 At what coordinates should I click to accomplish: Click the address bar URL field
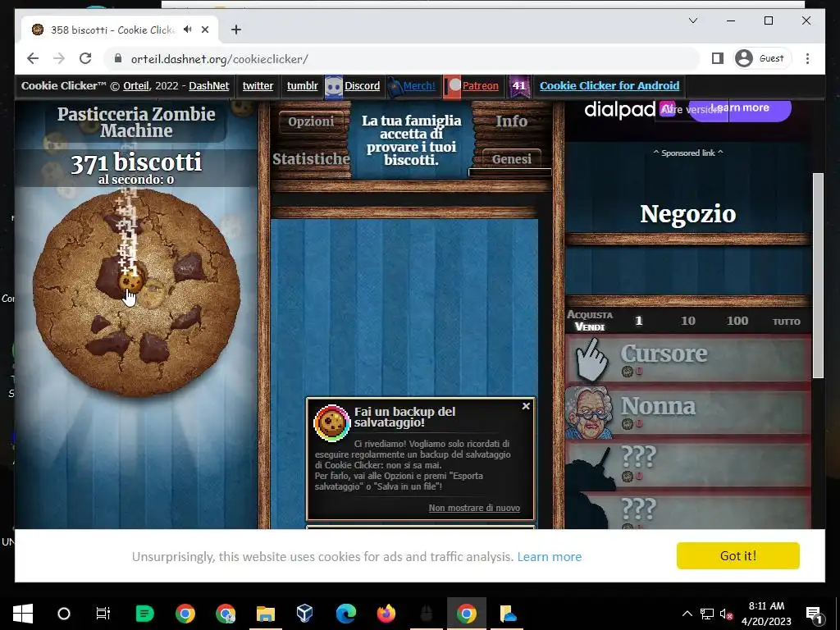click(x=402, y=59)
